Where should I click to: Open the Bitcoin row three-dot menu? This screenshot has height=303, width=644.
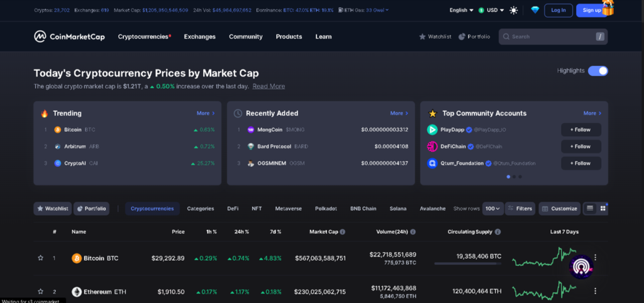tap(595, 258)
